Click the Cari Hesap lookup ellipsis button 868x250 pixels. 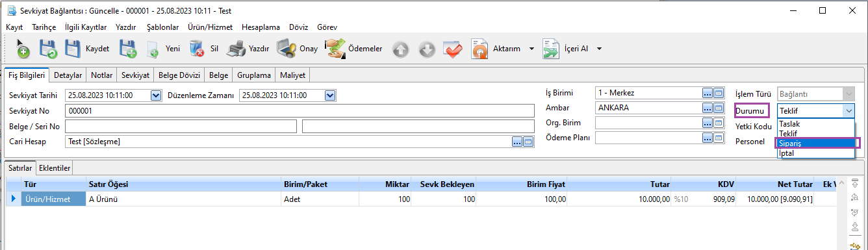coord(517,142)
